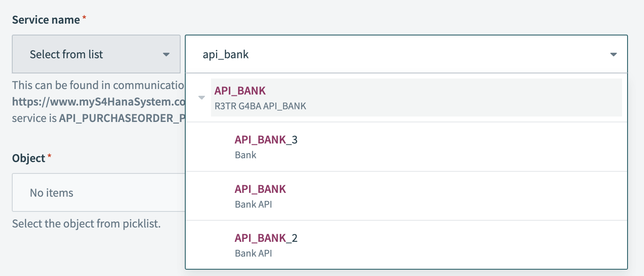Click the "Bank API" description under API_BANK_2
644x276 pixels.
coord(253,253)
